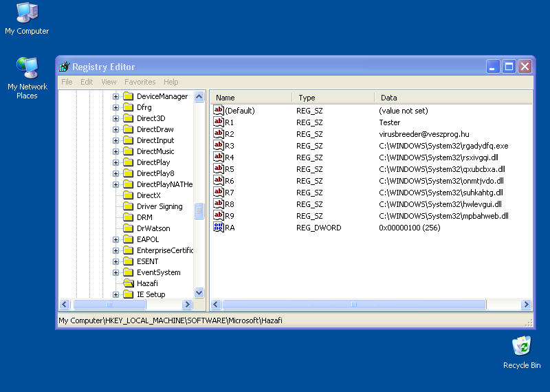Click the Driver Signing folder icon
This screenshot has width=550, height=392.
click(129, 206)
